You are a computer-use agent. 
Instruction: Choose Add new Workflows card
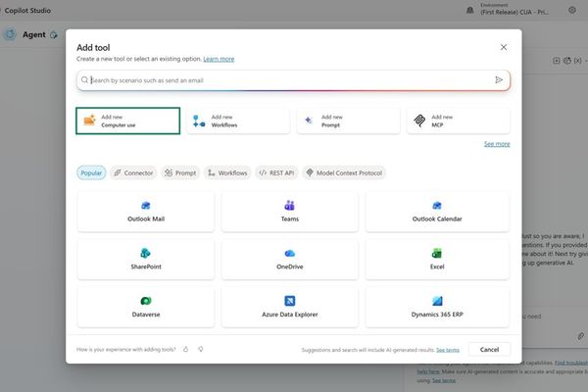point(238,121)
